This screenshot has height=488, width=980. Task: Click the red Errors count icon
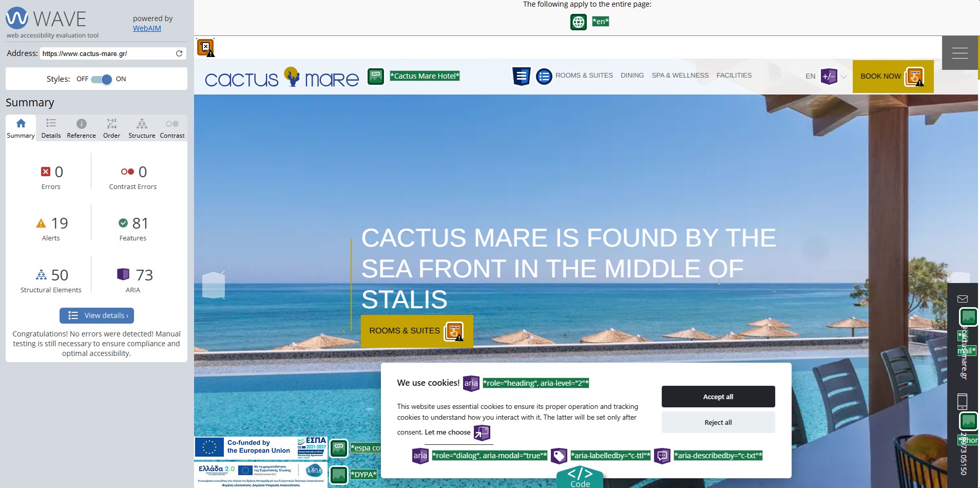[x=46, y=172]
